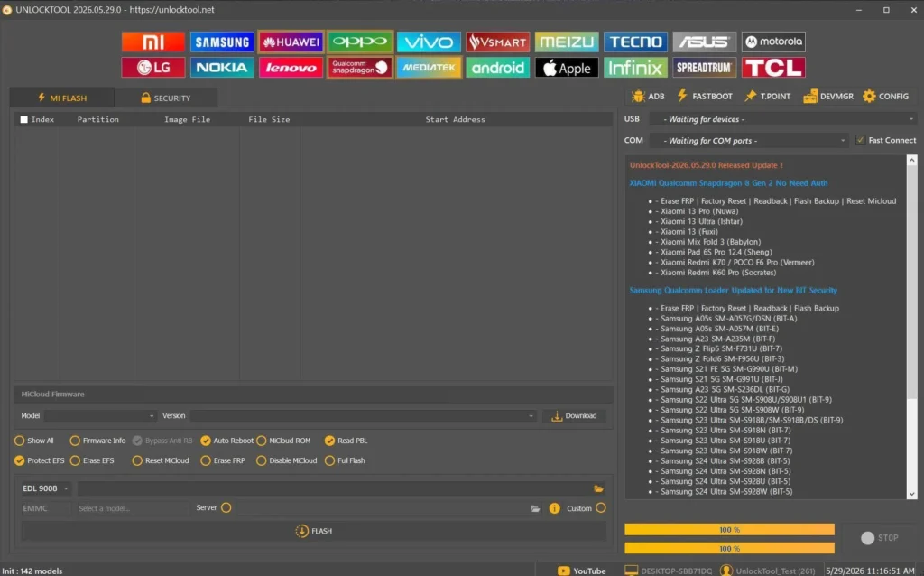This screenshot has width=924, height=576.
Task: Open the T.POINT tool tab
Action: (x=768, y=96)
